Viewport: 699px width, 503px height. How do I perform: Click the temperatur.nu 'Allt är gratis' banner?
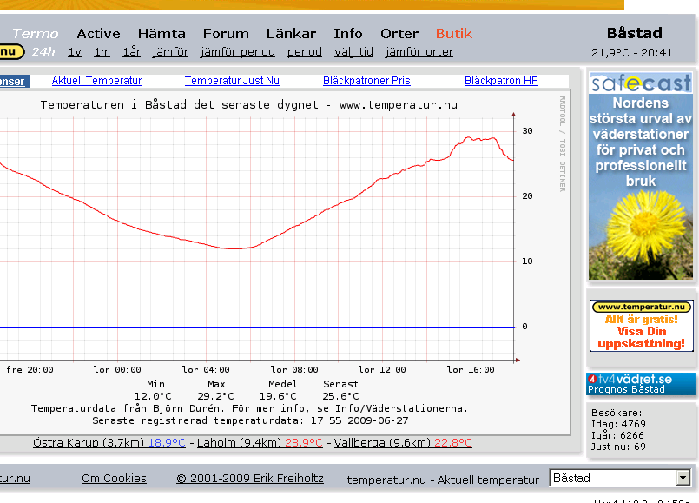(640, 325)
